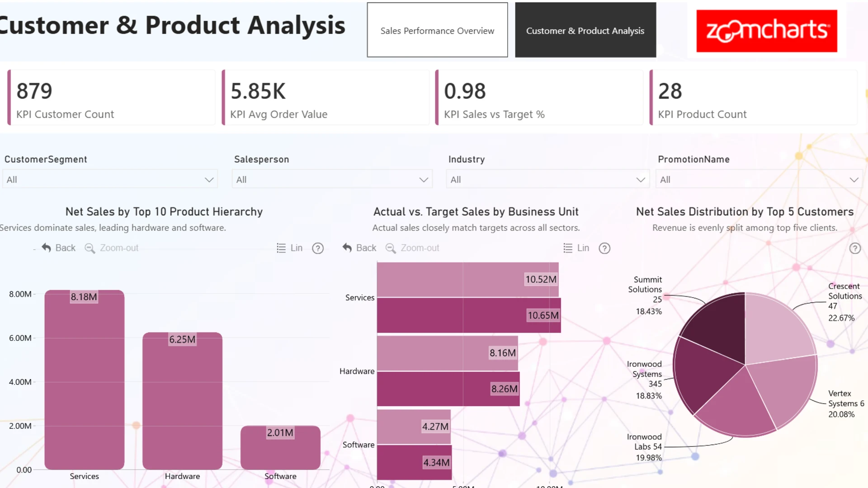Click 'Services dominate sales' subtitle

point(113,228)
